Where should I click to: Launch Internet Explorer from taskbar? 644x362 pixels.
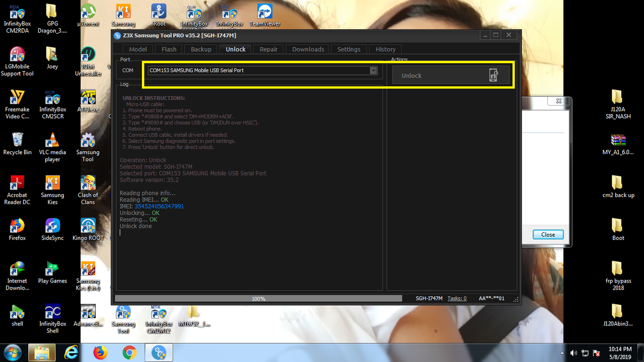71,353
